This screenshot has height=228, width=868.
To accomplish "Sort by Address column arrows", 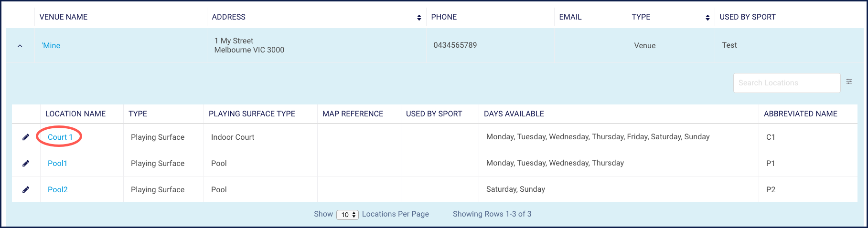I will click(419, 18).
